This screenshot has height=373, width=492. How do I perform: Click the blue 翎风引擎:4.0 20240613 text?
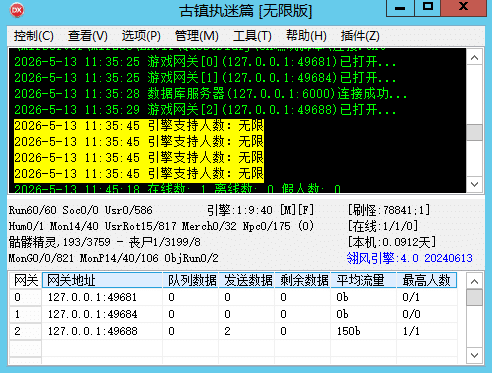pos(410,258)
